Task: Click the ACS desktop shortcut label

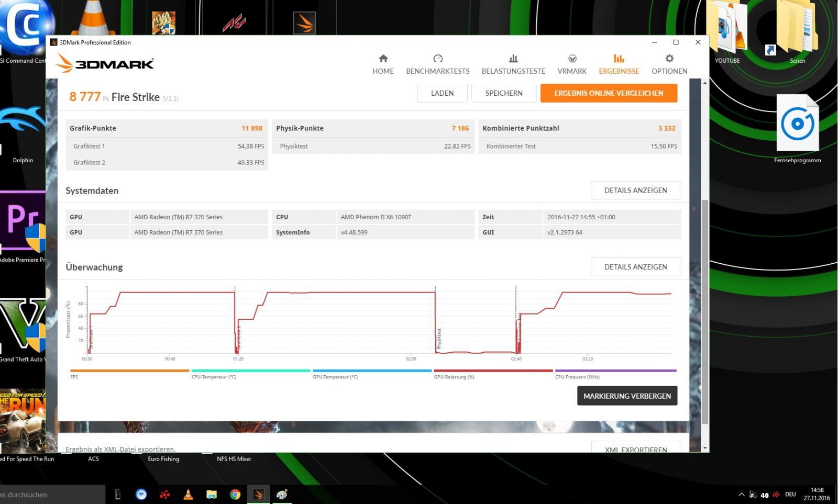Action: 93,459
